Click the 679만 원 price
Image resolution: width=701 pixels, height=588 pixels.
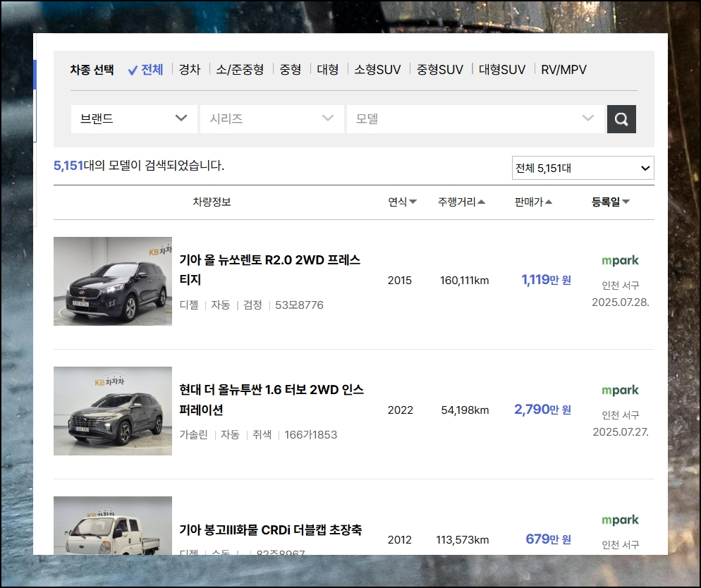coord(549,539)
